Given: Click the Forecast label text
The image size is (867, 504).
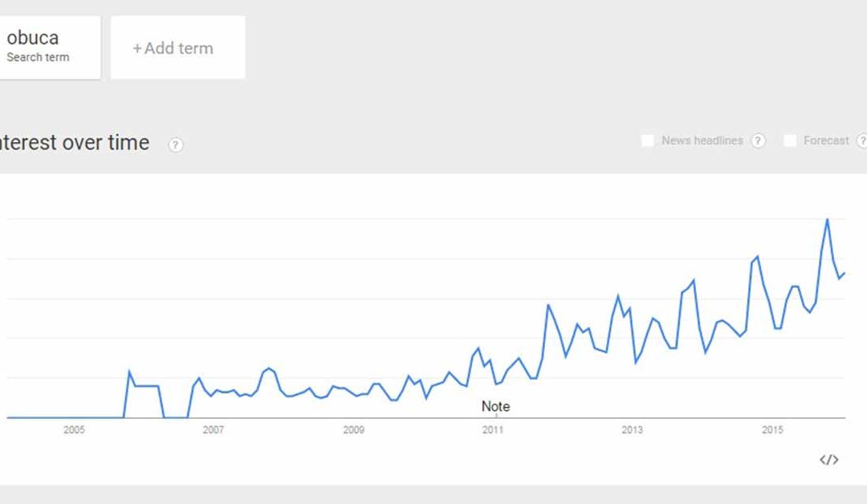Looking at the screenshot, I should [x=825, y=141].
